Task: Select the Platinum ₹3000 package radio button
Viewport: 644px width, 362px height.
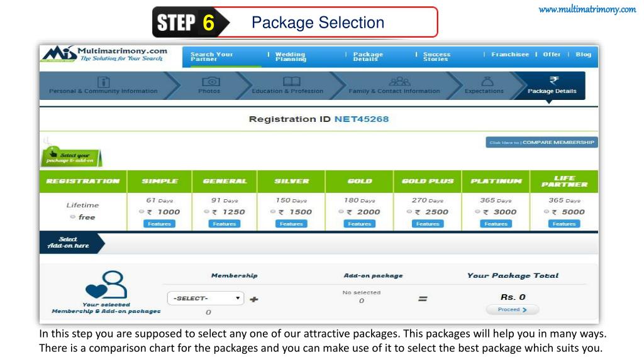Action: (x=477, y=212)
